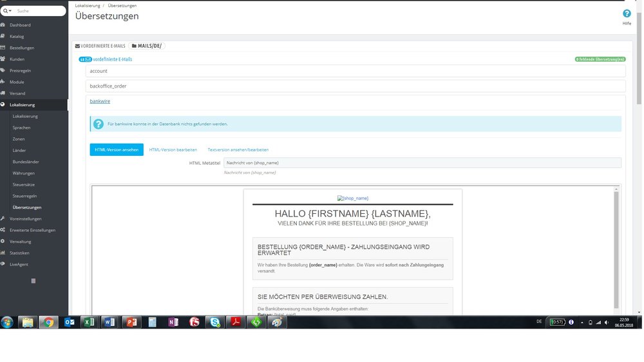Focus the Suche search field

point(39,11)
